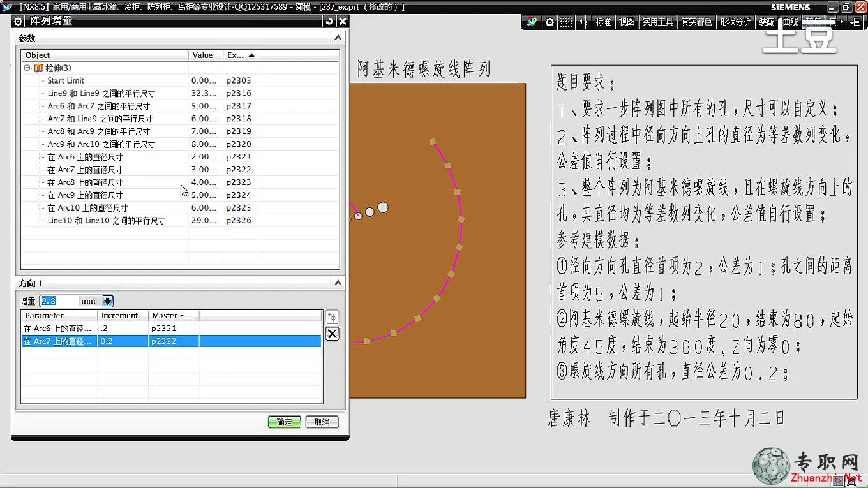Viewport: 868px width, 488px height.
Task: Click the bottom handle point on spiral curve
Action: (367, 341)
